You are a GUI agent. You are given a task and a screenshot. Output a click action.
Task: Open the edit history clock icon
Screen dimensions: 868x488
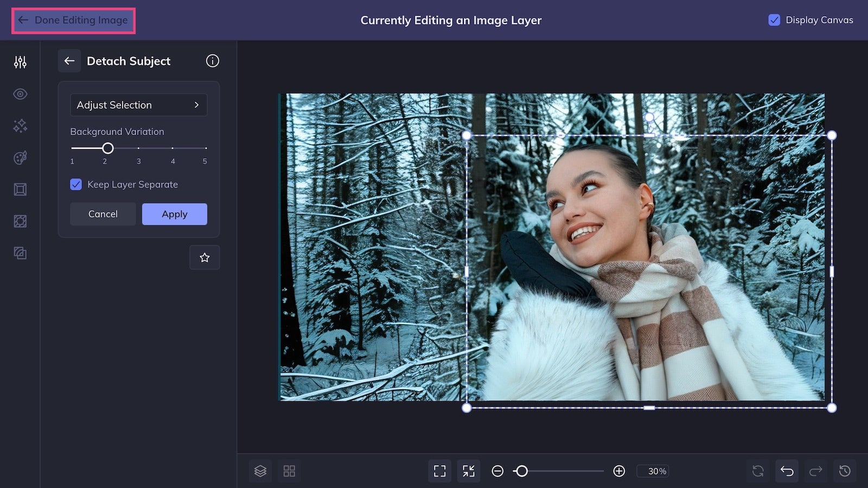pyautogui.click(x=845, y=471)
